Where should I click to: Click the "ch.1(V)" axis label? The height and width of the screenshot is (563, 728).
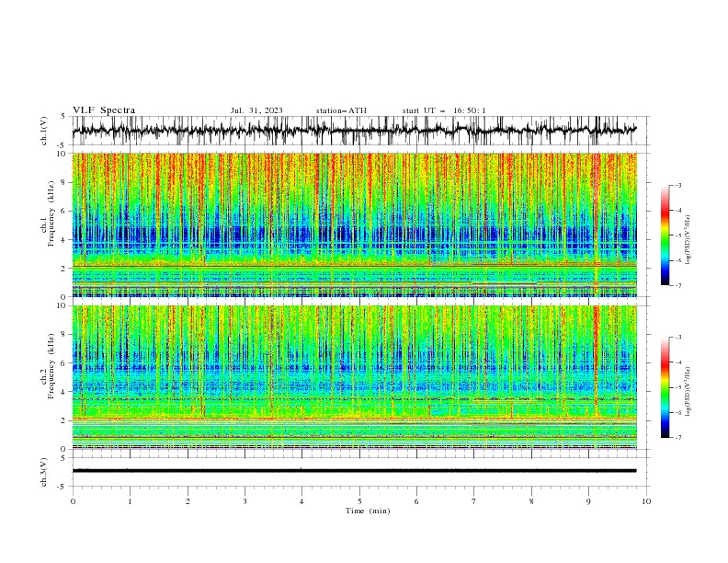tap(44, 131)
